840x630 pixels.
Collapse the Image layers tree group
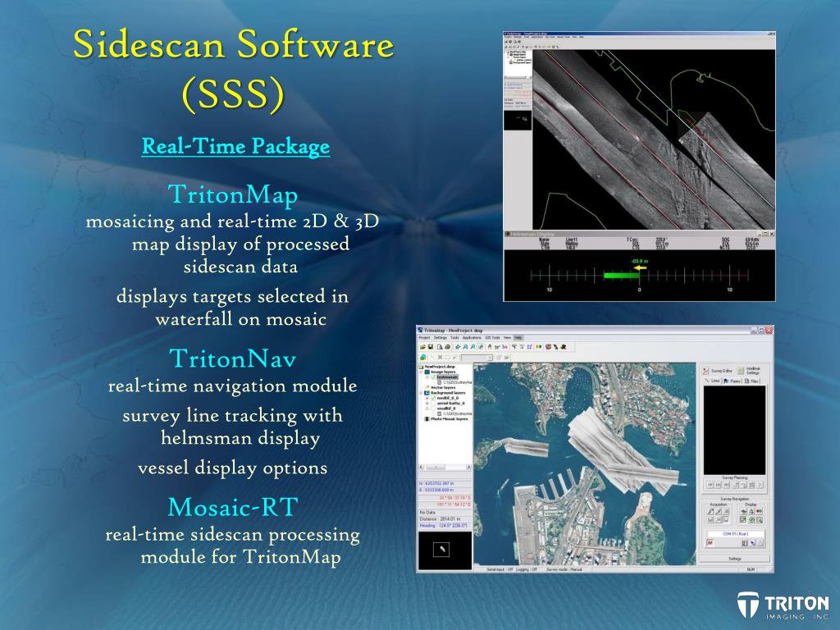421,372
